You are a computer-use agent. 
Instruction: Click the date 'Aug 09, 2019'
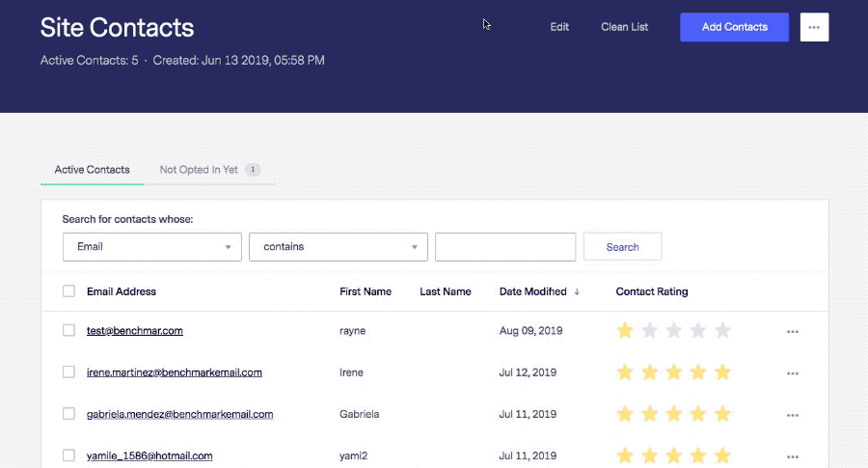(530, 331)
